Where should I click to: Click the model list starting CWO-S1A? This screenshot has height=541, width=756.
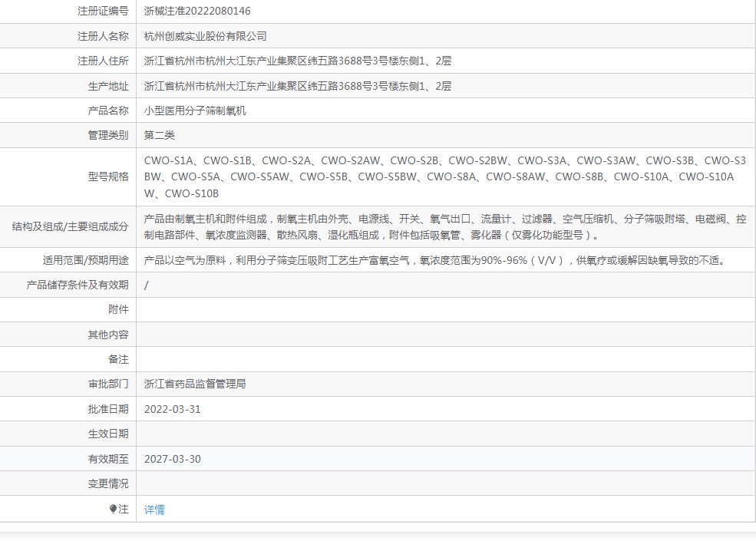pyautogui.click(x=445, y=177)
